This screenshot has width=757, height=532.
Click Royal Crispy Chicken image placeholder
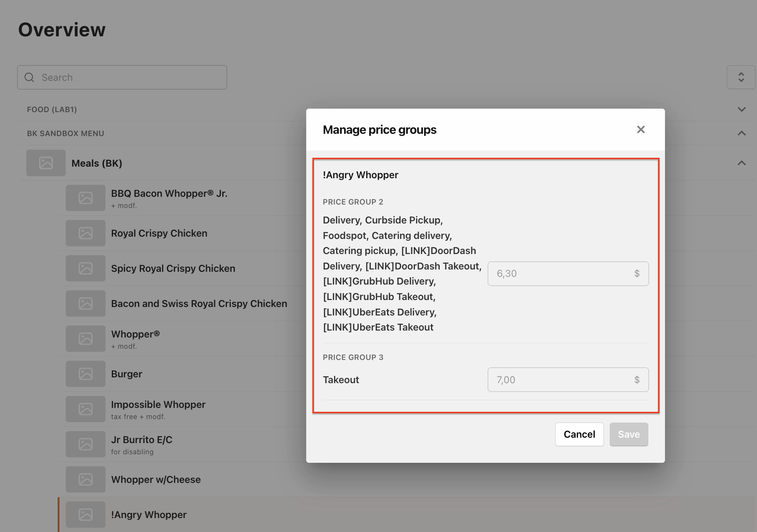(85, 233)
